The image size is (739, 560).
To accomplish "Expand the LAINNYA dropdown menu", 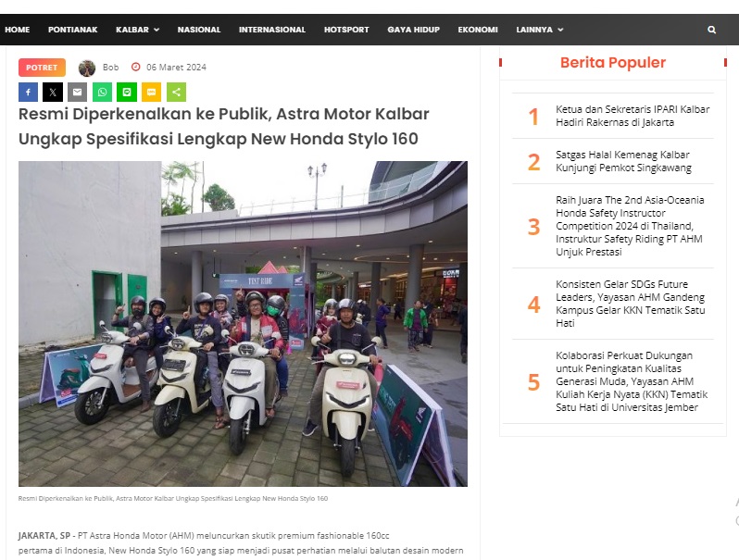I will point(540,30).
